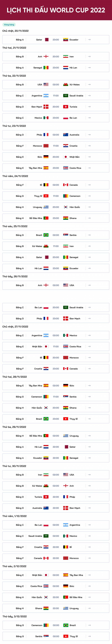
Task: Click the Bảng B label for USA vs Wales
Action: (20, 85)
